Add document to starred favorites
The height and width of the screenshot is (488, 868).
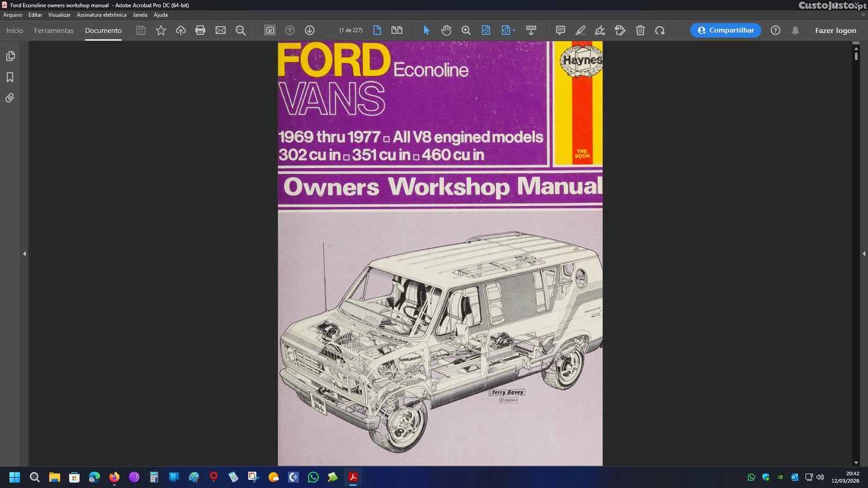pyautogui.click(x=161, y=31)
